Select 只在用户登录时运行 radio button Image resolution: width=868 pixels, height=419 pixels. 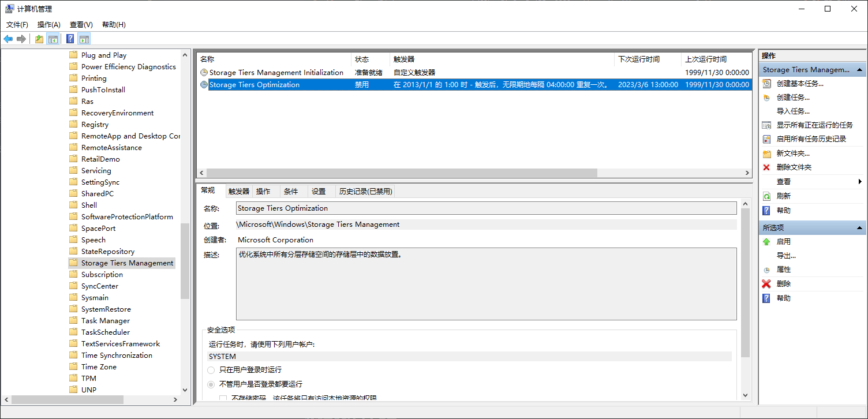point(211,370)
